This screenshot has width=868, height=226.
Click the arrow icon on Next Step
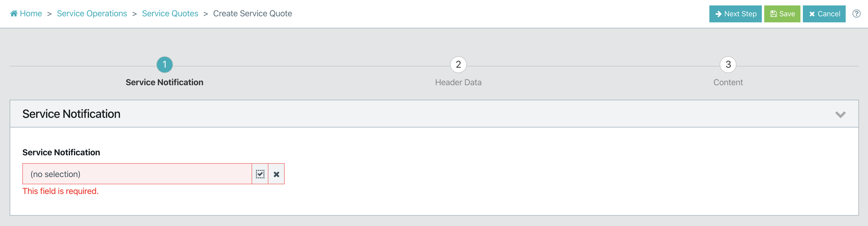point(718,14)
